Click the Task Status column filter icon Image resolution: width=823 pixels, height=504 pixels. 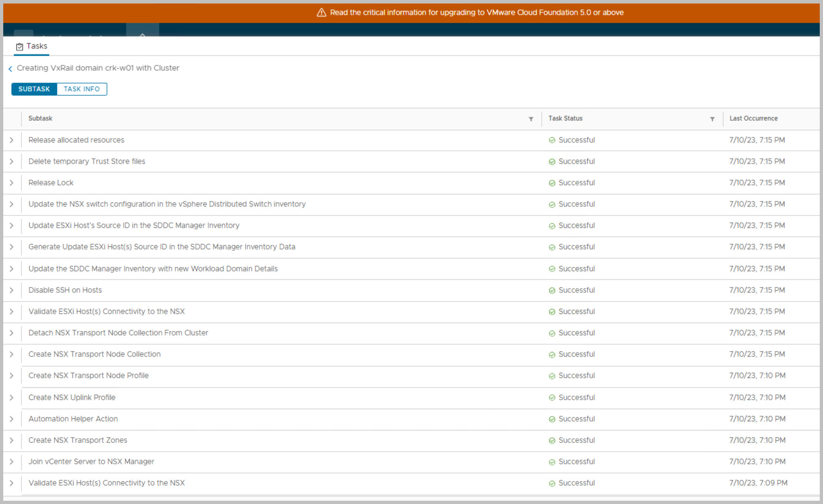pos(712,119)
